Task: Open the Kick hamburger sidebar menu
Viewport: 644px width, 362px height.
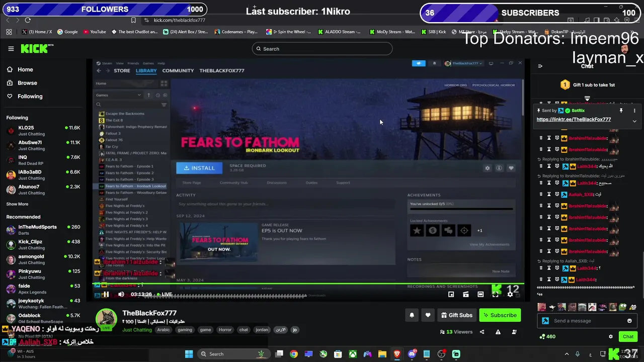Action: (x=11, y=49)
